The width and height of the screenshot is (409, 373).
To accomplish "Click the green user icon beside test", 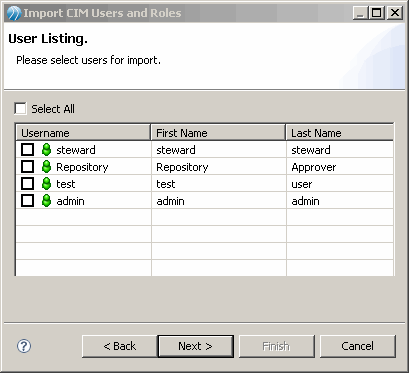I will 47,184.
